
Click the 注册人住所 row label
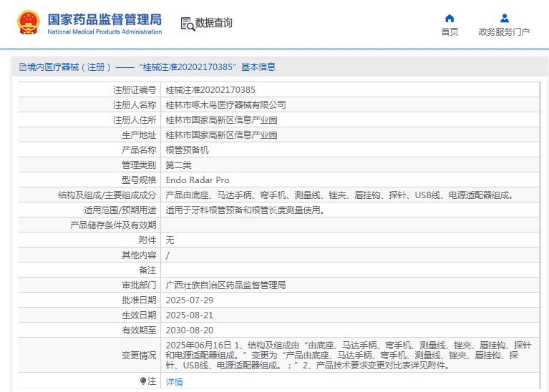click(x=135, y=120)
